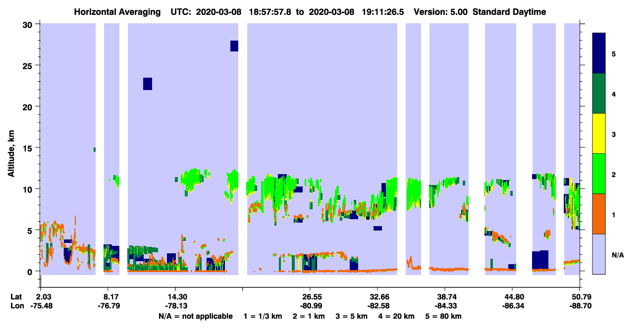
Task: Click the 'Lon' row label
Action: click(17, 306)
